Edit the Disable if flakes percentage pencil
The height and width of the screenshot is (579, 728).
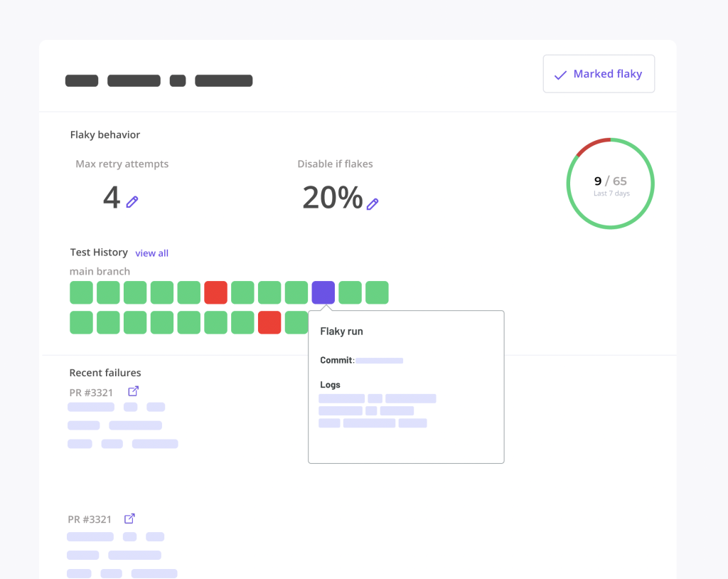(373, 204)
